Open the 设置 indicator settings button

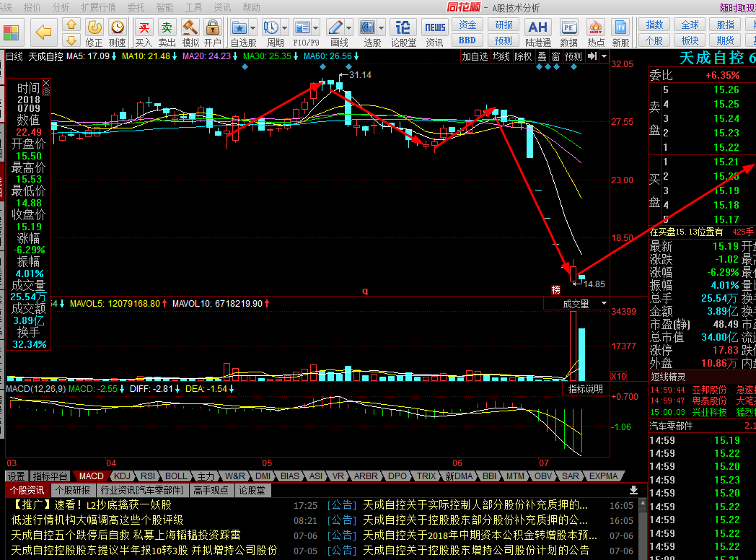(x=16, y=476)
